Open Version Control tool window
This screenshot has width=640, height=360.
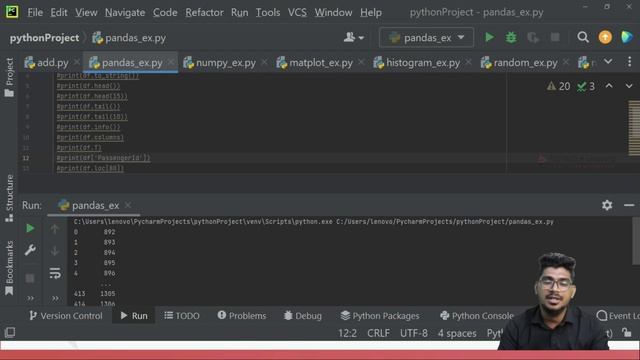[66, 316]
